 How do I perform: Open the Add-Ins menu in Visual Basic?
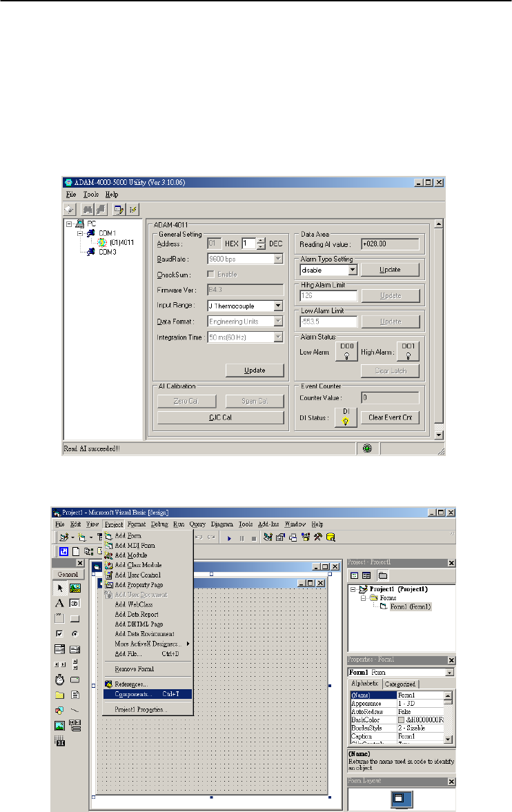click(268, 524)
